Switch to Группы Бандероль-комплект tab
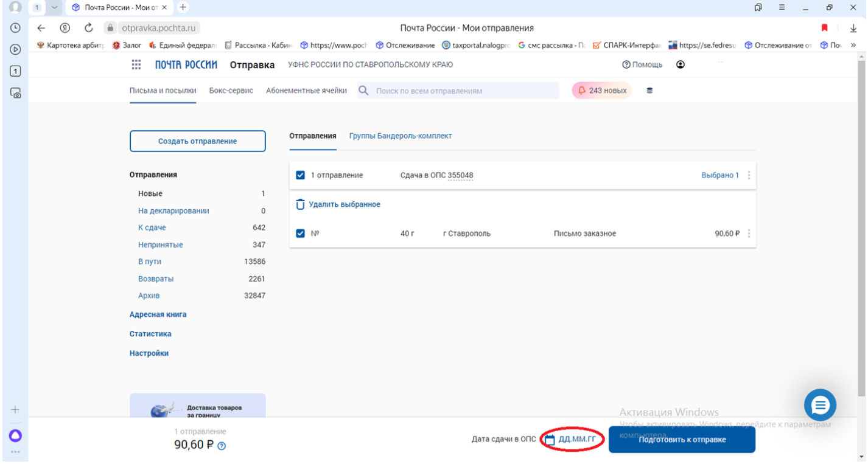 click(x=400, y=136)
